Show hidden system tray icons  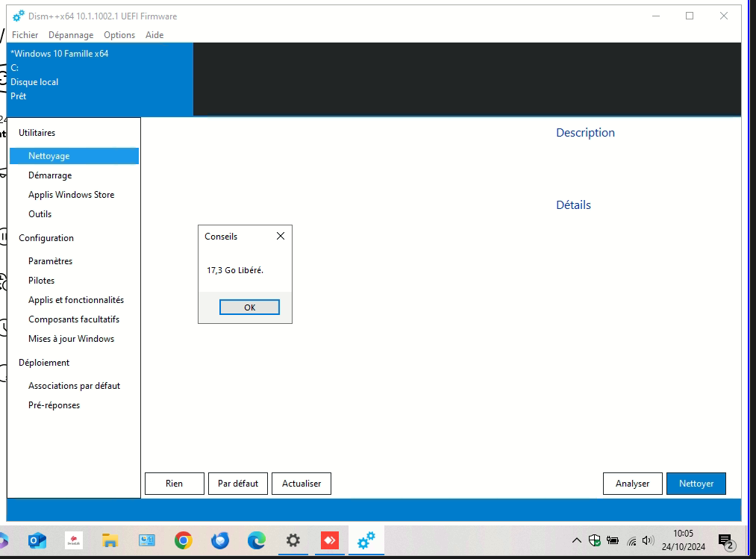click(577, 540)
